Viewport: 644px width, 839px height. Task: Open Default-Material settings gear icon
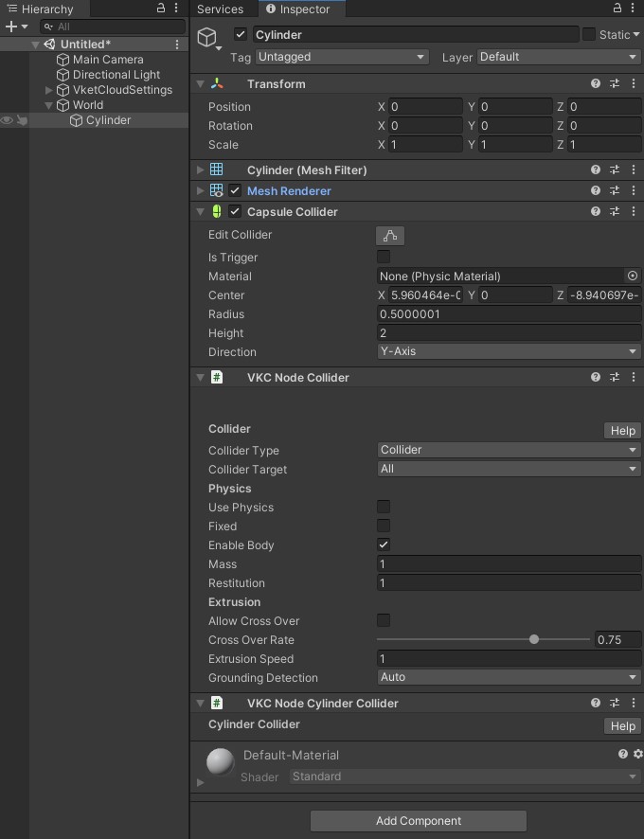637,755
